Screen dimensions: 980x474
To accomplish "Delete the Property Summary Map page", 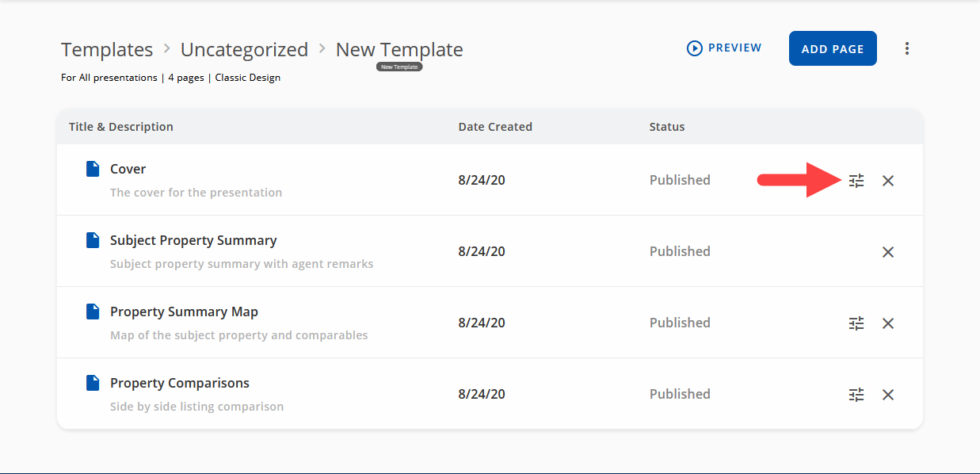I will [887, 323].
